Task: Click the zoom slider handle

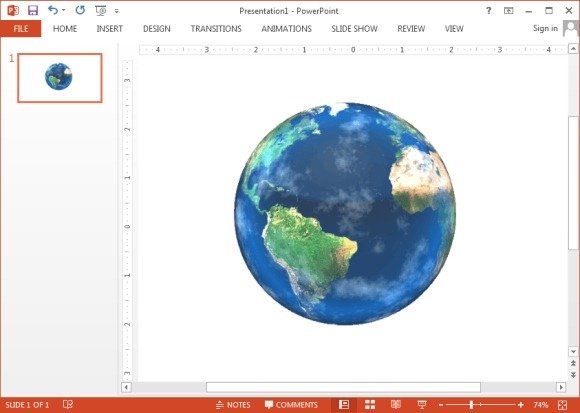Action: (x=471, y=405)
